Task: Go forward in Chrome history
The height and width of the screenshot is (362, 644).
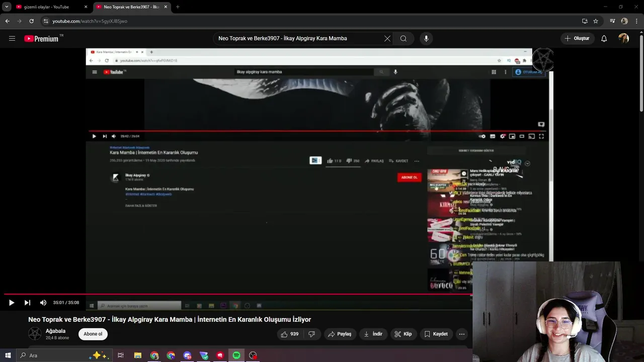Action: 19,21
